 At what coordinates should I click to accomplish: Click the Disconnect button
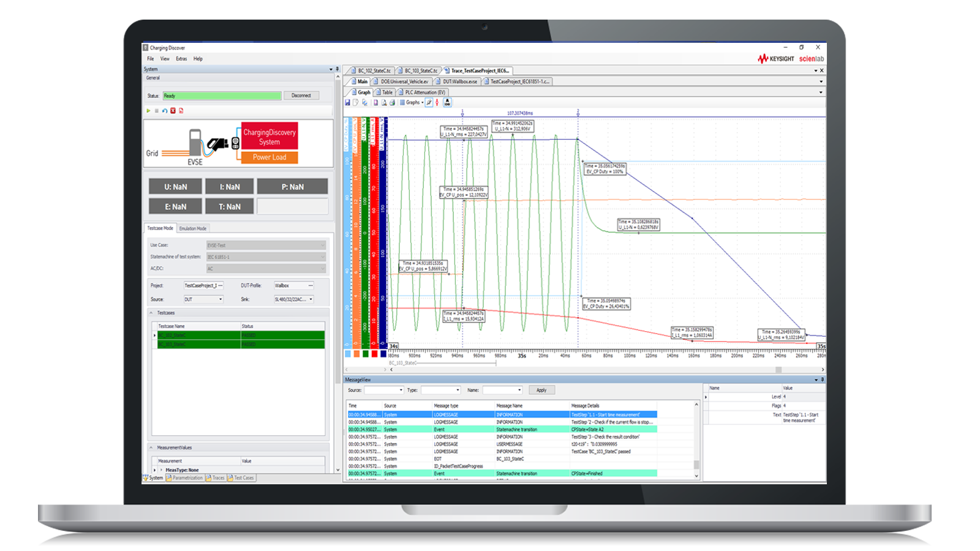click(x=302, y=95)
